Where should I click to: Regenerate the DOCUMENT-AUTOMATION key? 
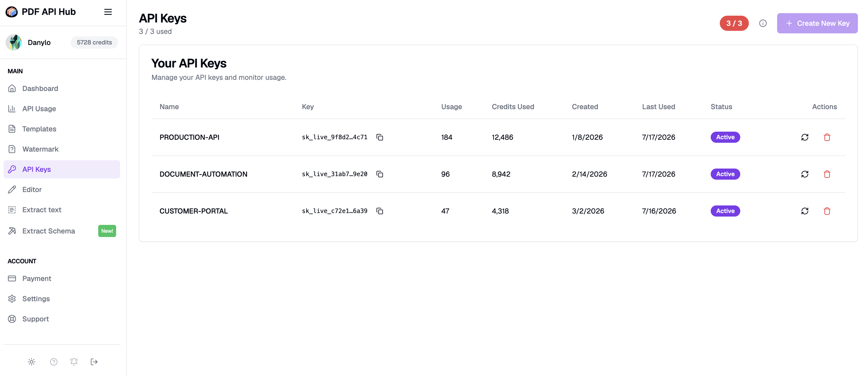(x=805, y=174)
